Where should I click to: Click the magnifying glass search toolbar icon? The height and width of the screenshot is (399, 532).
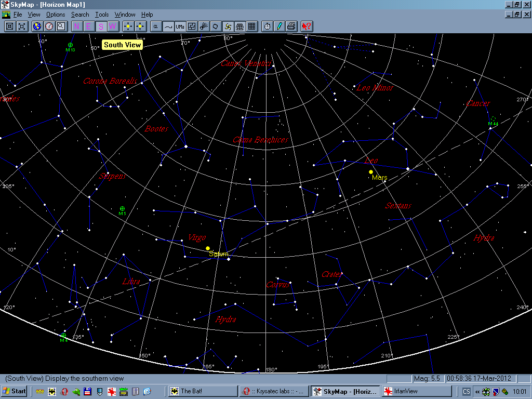pyautogui.click(x=61, y=26)
